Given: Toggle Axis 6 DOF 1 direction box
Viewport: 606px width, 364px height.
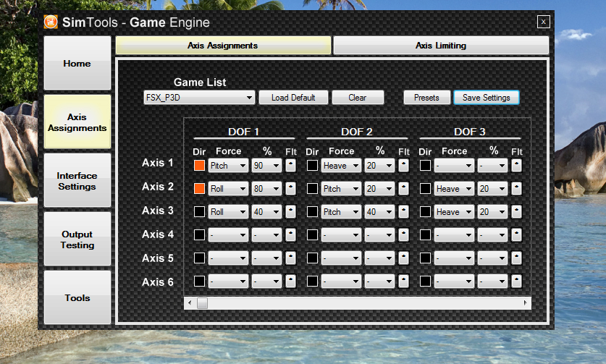Looking at the screenshot, I should (199, 282).
